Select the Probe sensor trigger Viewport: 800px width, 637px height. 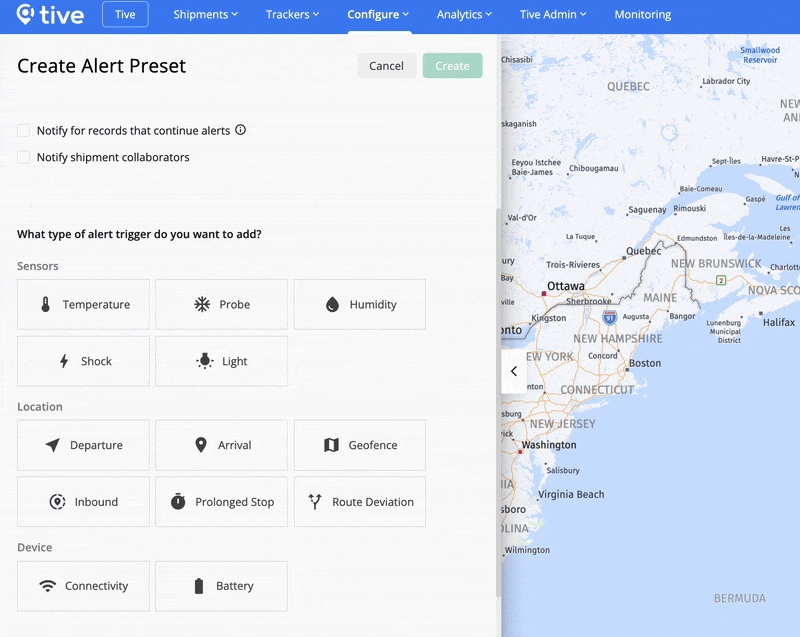(221, 304)
